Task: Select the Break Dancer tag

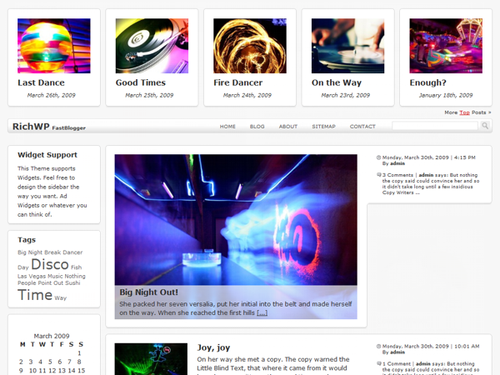Action: 63,252
